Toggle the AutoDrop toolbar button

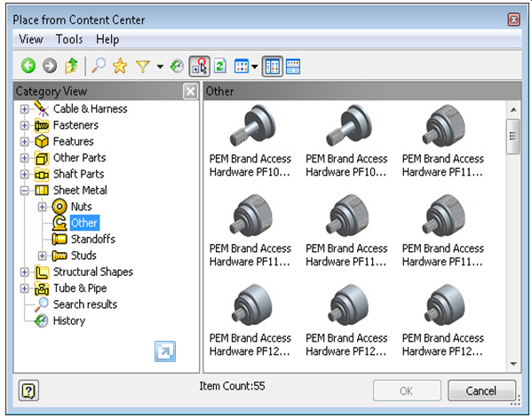point(199,66)
